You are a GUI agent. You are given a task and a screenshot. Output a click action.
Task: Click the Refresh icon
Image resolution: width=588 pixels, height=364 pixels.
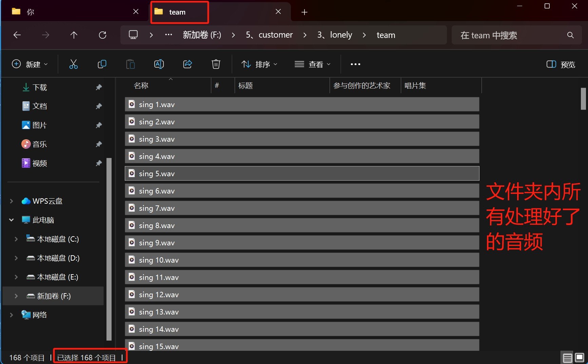point(102,35)
